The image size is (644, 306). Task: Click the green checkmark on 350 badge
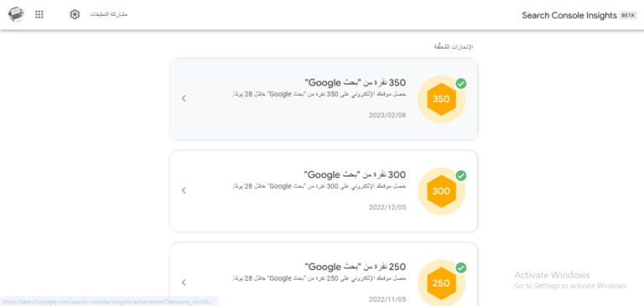click(x=461, y=84)
